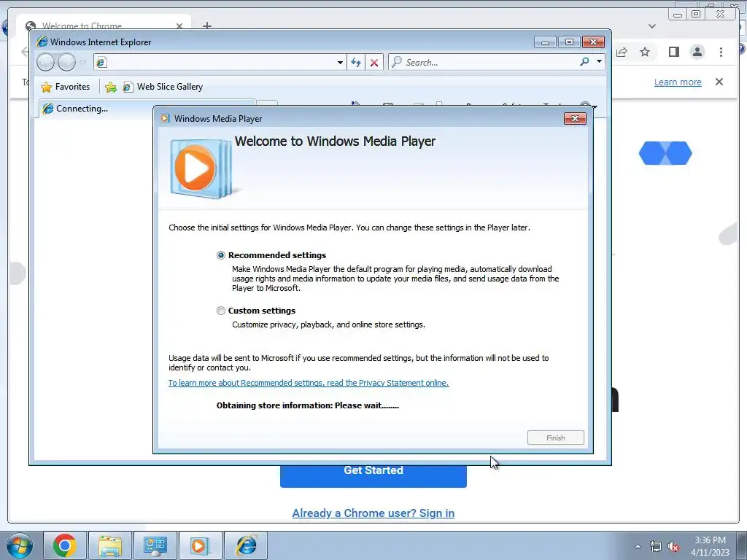747x560 pixels.
Task: Select the Recommended settings radio button
Action: click(x=220, y=255)
